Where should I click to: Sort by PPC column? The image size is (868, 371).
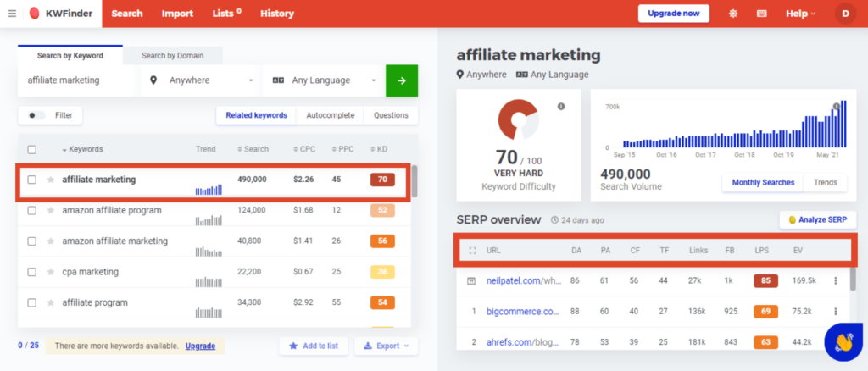tap(342, 149)
